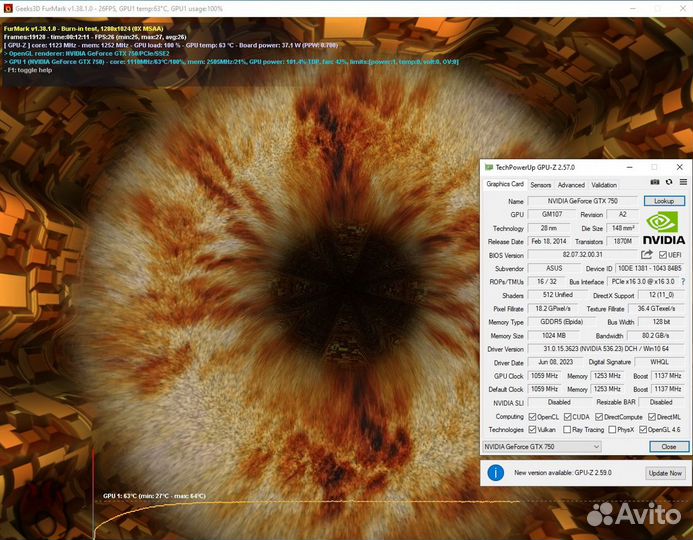The image size is (693, 540).
Task: Click the Bus Interface question mark icon
Action: tap(683, 282)
